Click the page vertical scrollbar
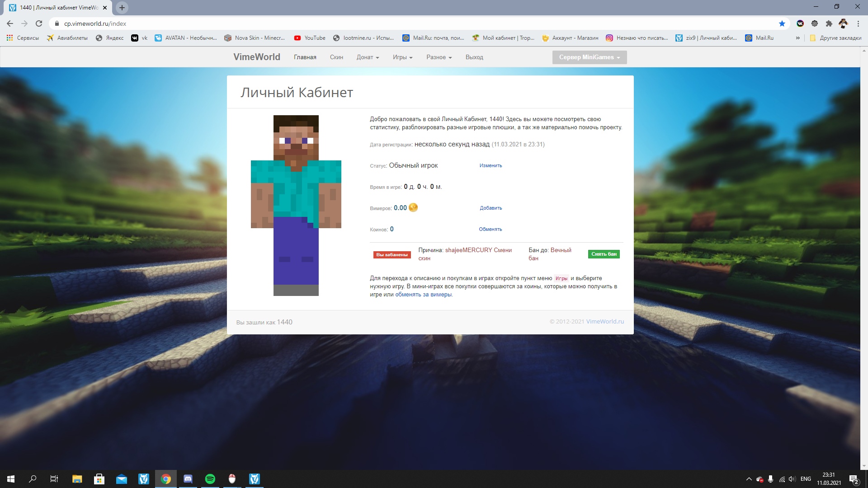This screenshot has height=488, width=868. point(864,258)
